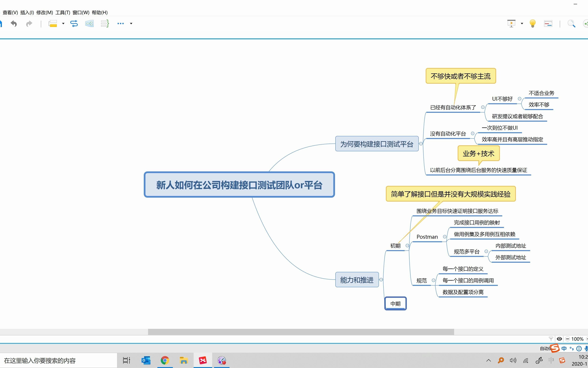Open Chrome from the taskbar
Viewport: 588px width, 368px height.
pos(165,360)
